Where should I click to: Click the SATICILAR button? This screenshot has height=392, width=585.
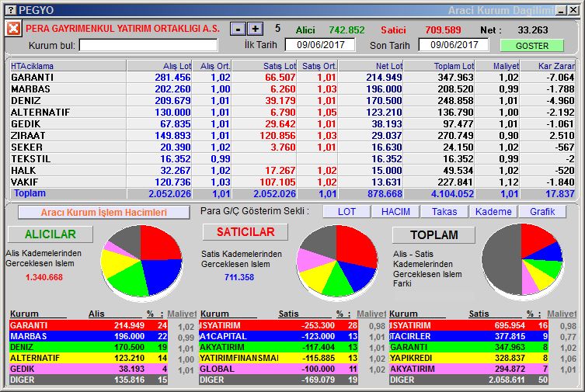(245, 232)
